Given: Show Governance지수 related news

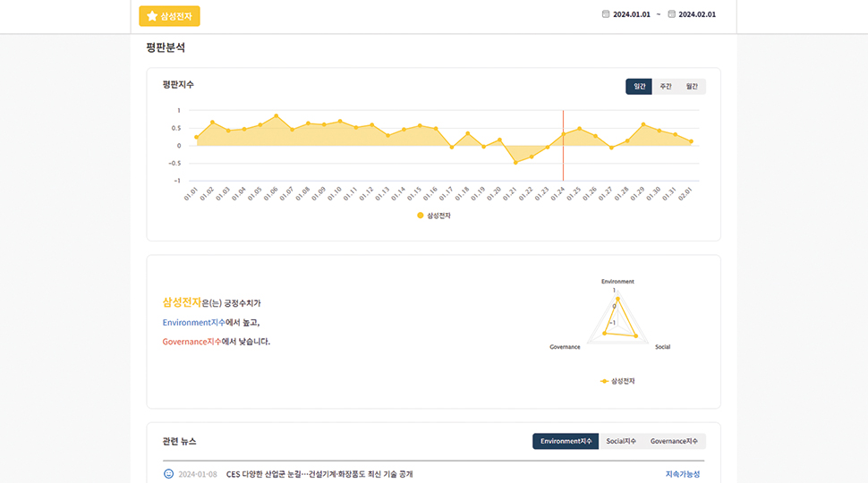Looking at the screenshot, I should (674, 441).
